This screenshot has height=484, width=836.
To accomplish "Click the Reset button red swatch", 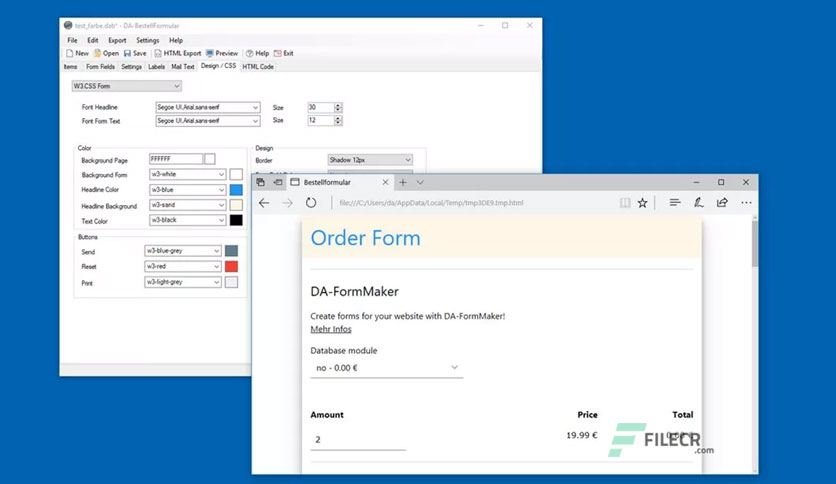I will pyautogui.click(x=231, y=266).
